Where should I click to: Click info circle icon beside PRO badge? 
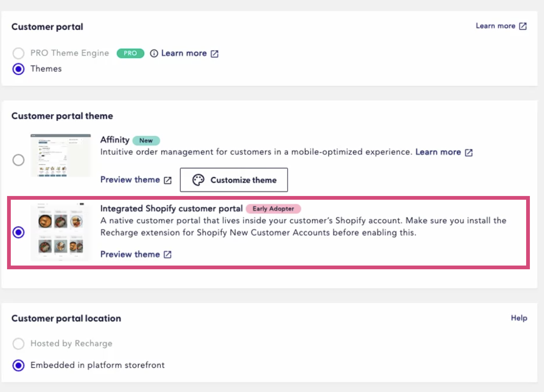pyautogui.click(x=154, y=54)
